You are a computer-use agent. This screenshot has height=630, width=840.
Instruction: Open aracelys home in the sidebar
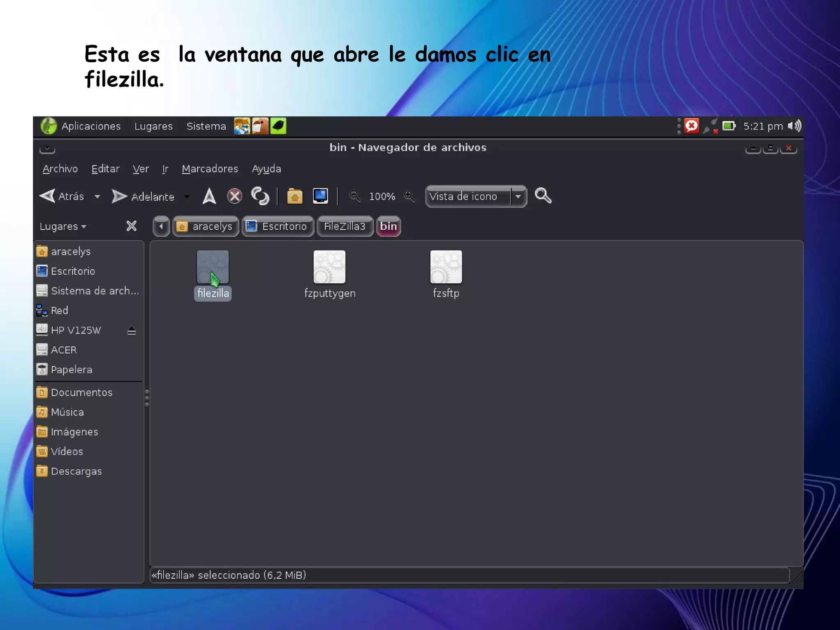(x=89, y=251)
